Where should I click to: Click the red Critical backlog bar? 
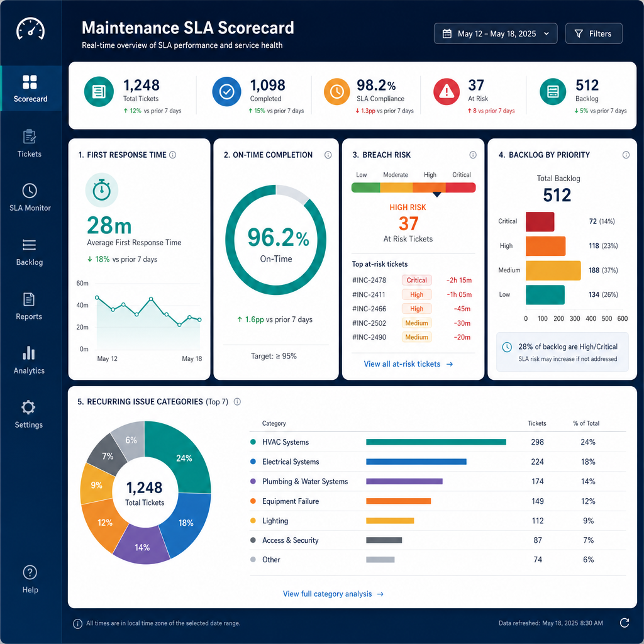click(x=540, y=222)
